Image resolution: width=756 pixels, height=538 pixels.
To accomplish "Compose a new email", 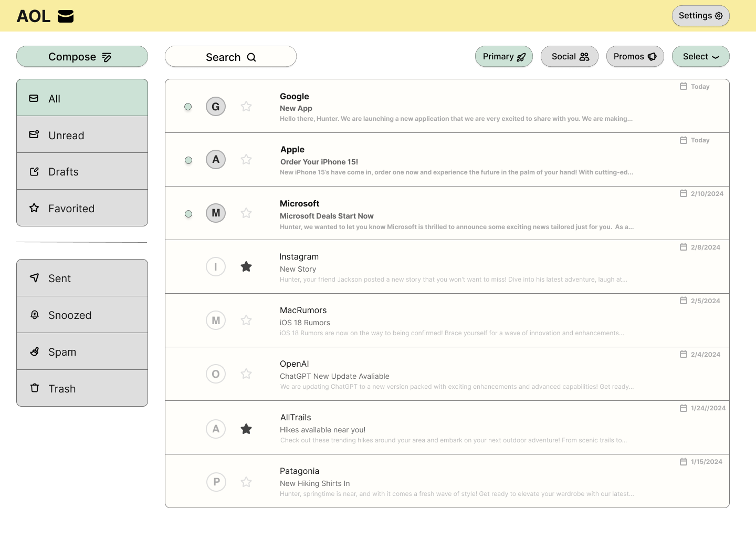I will coord(82,56).
